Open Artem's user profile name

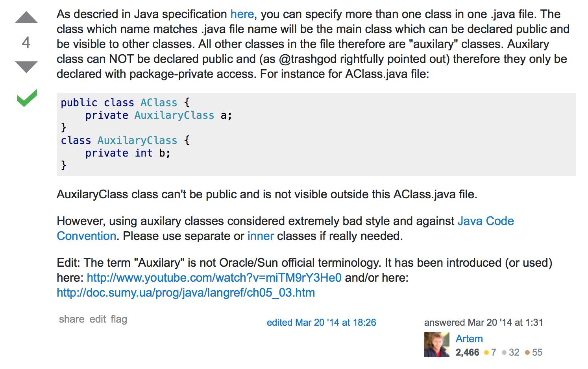469,339
